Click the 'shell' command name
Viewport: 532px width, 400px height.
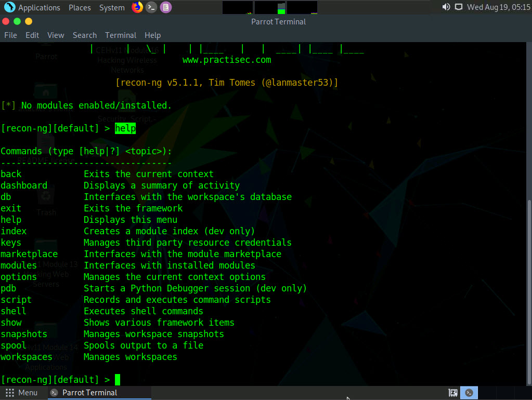pyautogui.click(x=14, y=311)
